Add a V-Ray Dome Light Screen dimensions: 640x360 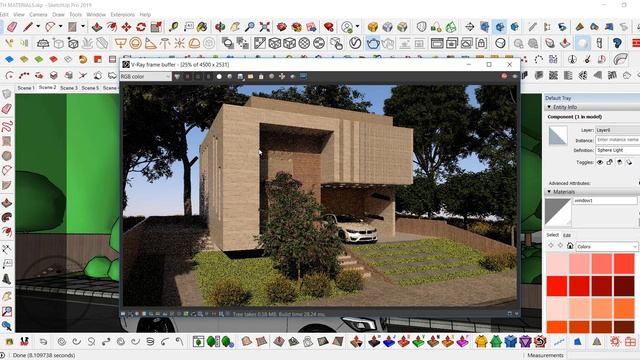coord(194,43)
